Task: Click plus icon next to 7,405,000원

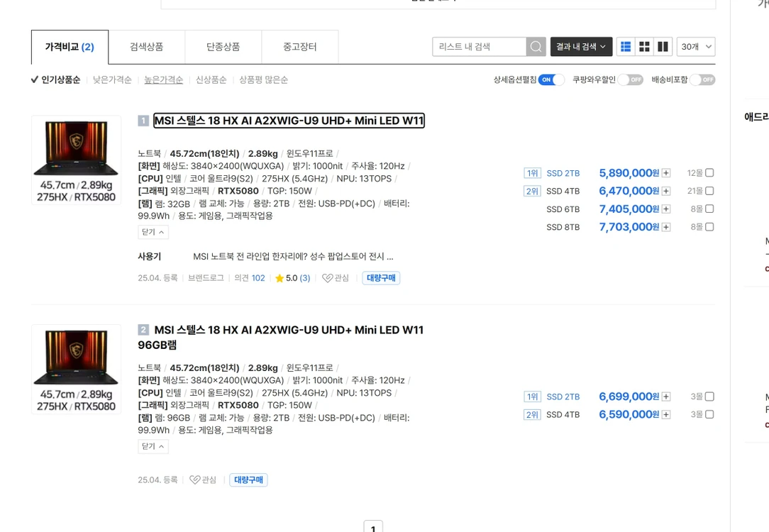Action: click(666, 209)
